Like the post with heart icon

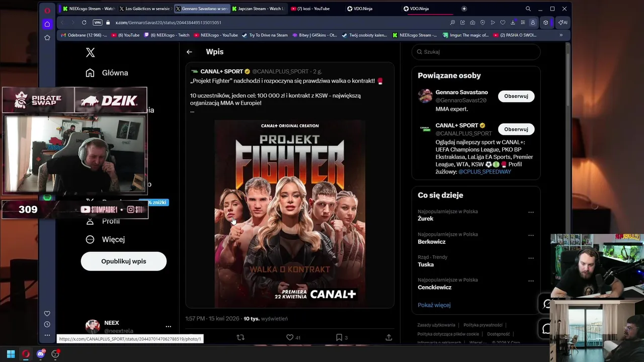(x=290, y=337)
